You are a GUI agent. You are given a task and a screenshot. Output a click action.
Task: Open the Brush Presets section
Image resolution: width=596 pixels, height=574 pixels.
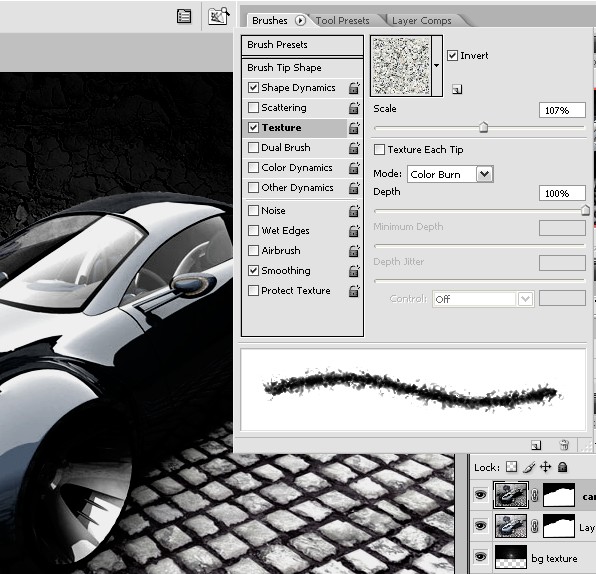[x=302, y=45]
